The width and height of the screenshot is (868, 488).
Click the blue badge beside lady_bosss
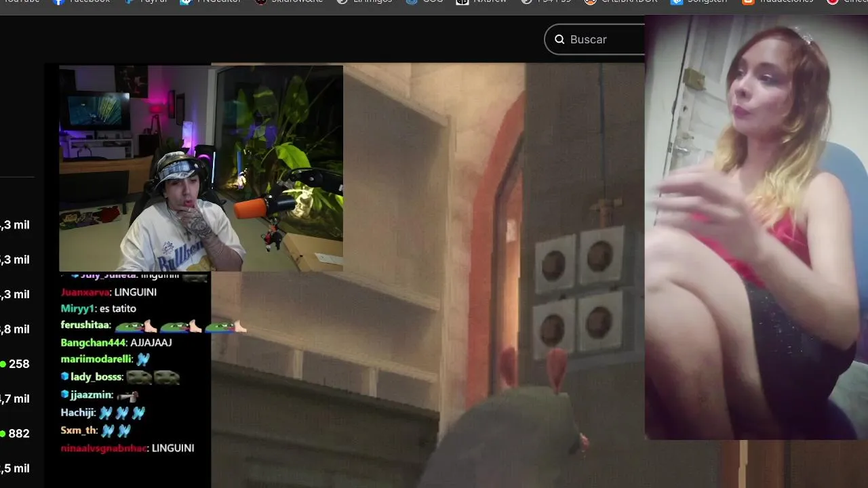[x=64, y=376]
